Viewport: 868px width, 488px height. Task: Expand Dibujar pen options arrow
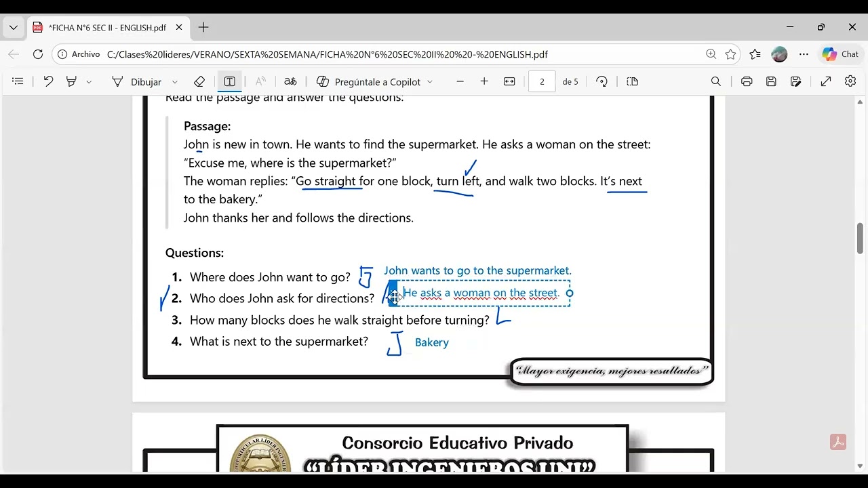point(175,82)
